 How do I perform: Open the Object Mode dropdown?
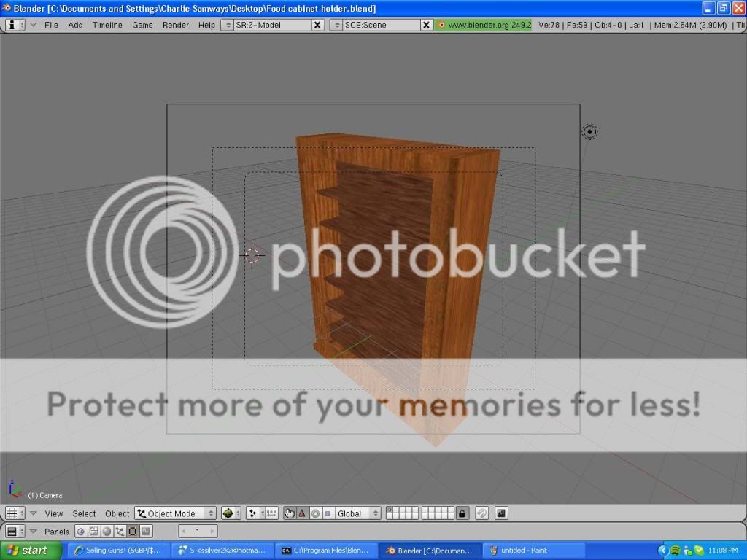pos(175,513)
